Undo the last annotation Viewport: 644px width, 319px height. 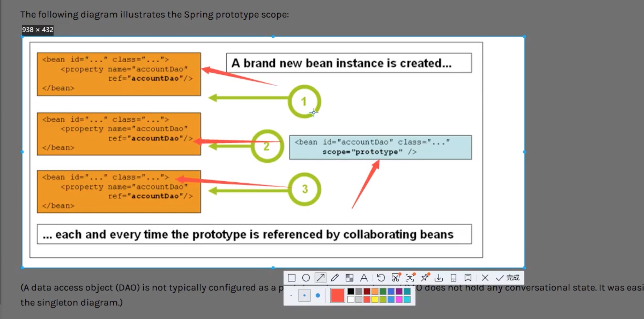(381, 278)
